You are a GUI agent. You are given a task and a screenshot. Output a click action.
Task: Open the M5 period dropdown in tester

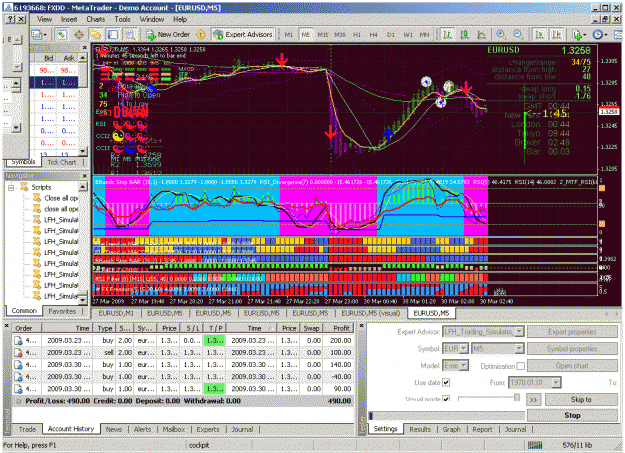point(519,349)
